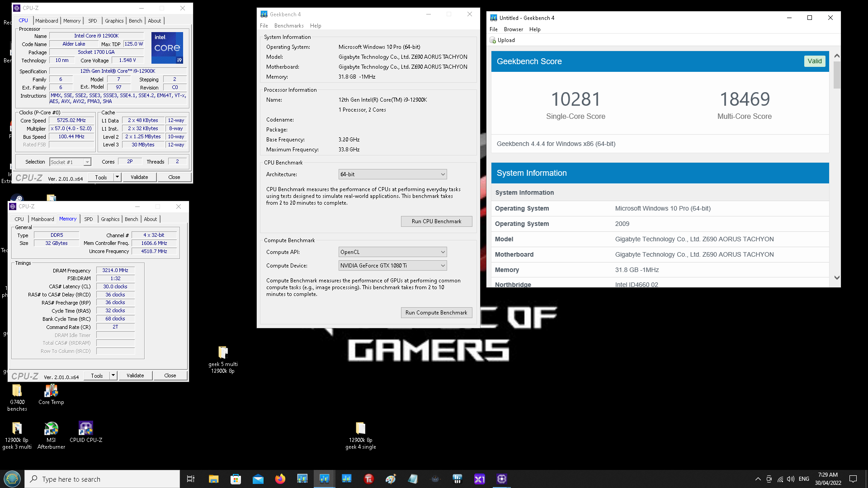Open Bench tab in top CPU-Z window
Image resolution: width=868 pixels, height=488 pixels.
(135, 21)
